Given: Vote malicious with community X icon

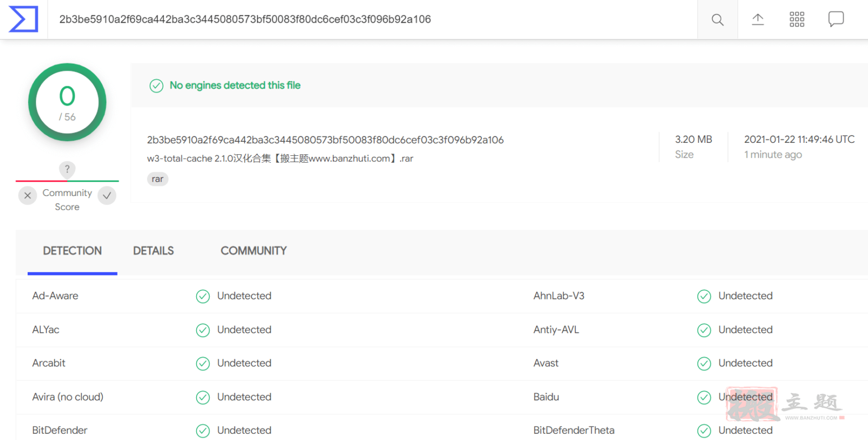Looking at the screenshot, I should coord(28,195).
